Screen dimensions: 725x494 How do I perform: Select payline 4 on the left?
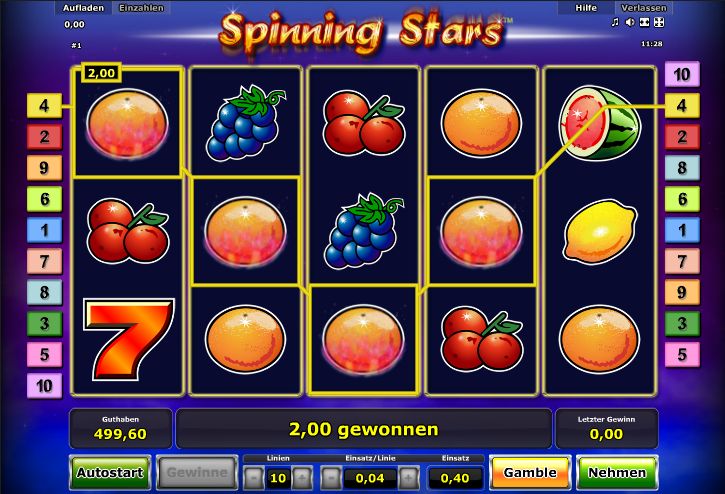(44, 106)
